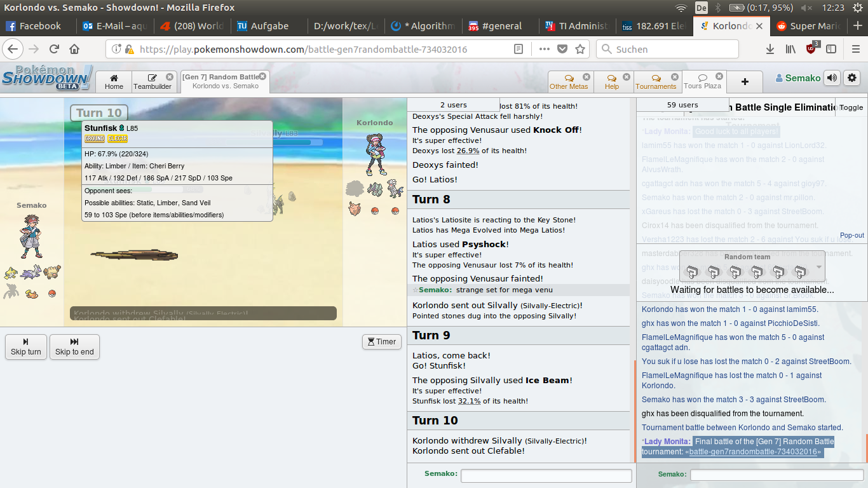This screenshot has height=488, width=868.
Task: Expand the 59 users list
Action: 682,105
